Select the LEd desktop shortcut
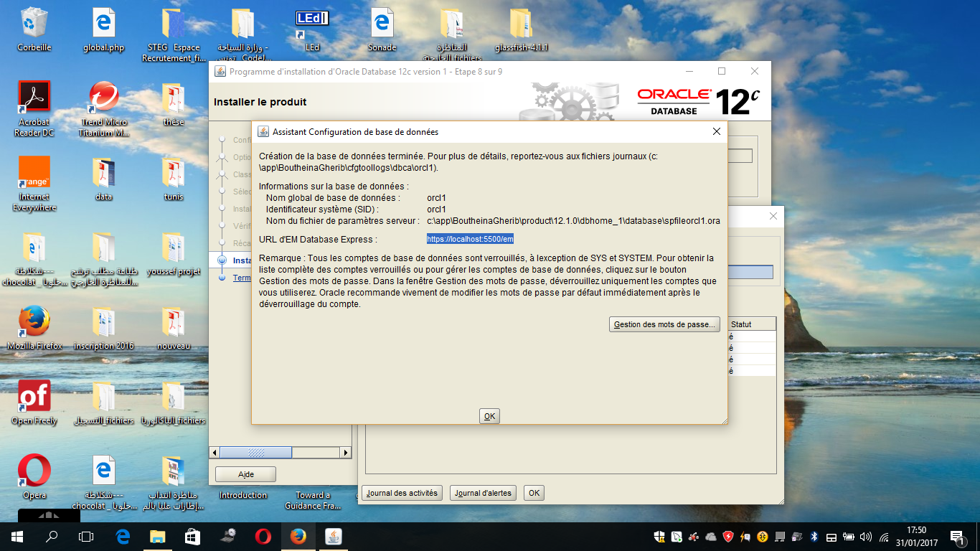 (x=312, y=30)
